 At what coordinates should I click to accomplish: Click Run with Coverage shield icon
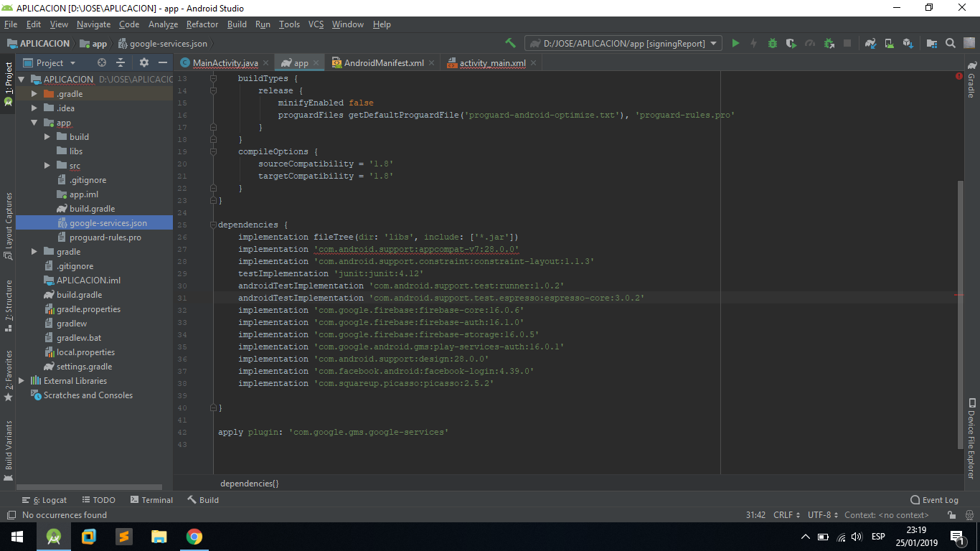click(791, 43)
